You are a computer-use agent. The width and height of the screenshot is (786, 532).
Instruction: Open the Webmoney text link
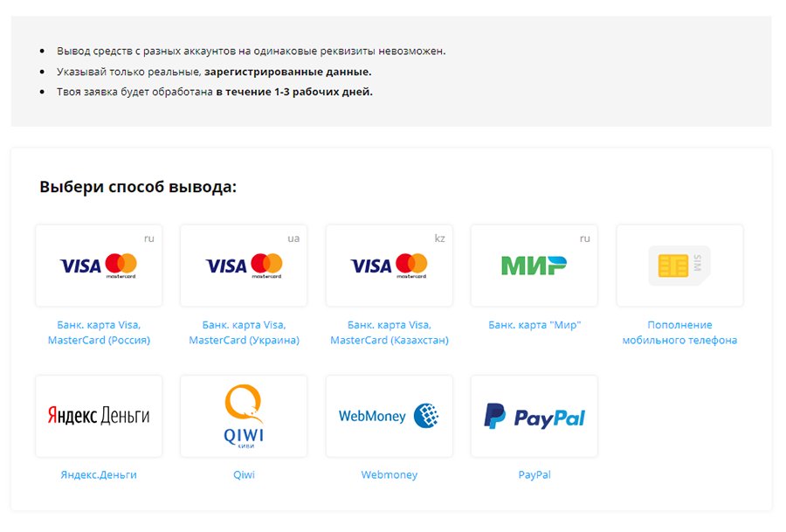tap(389, 474)
